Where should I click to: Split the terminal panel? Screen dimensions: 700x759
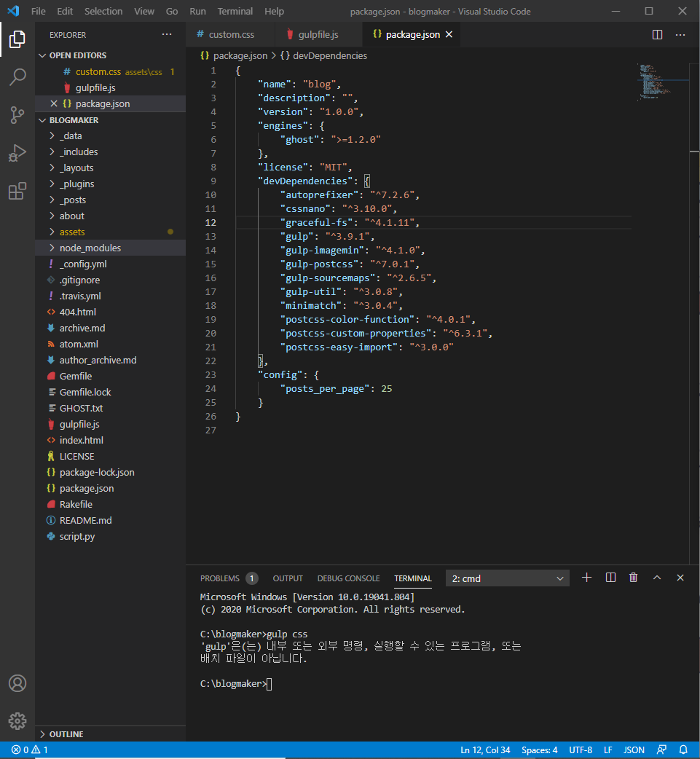pos(610,578)
